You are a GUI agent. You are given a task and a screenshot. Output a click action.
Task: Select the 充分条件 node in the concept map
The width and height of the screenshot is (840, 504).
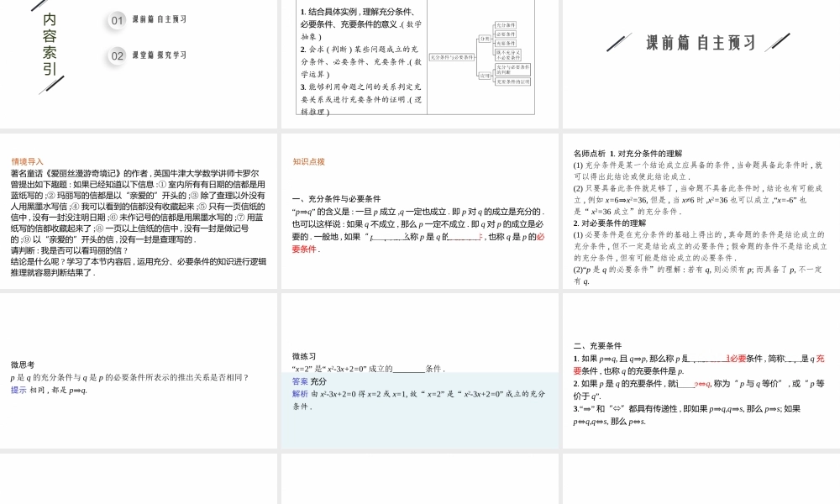click(506, 25)
